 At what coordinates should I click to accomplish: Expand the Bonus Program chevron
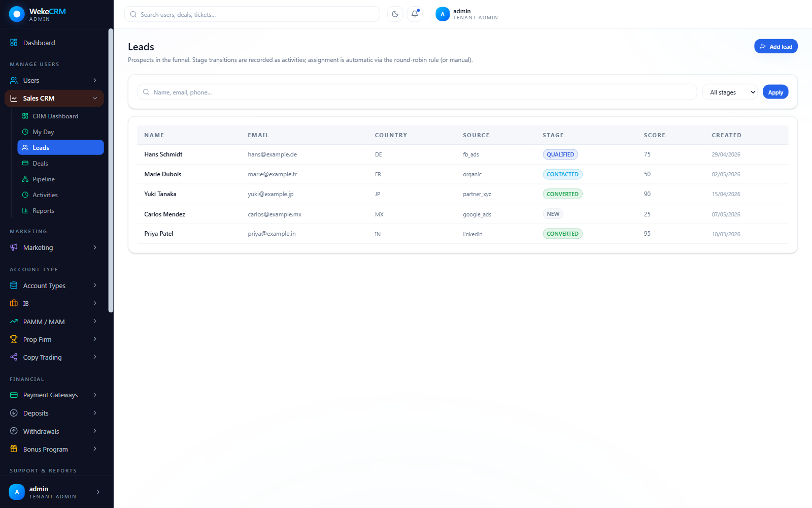click(95, 449)
